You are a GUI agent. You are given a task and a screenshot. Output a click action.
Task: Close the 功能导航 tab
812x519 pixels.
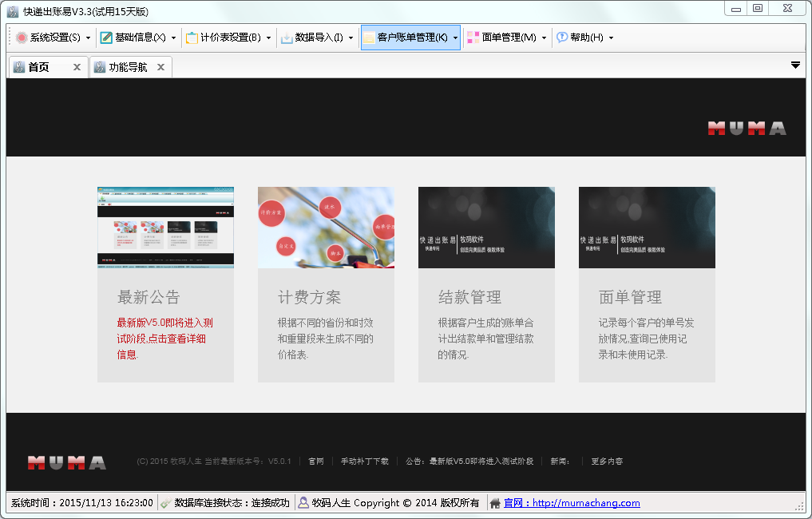coord(160,68)
